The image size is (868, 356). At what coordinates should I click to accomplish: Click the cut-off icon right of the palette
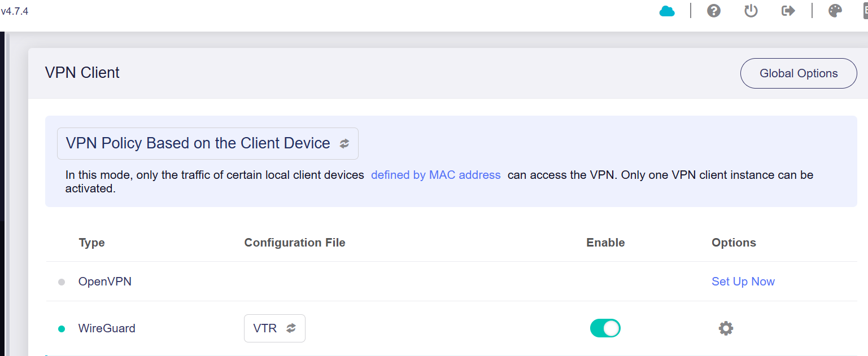865,11
